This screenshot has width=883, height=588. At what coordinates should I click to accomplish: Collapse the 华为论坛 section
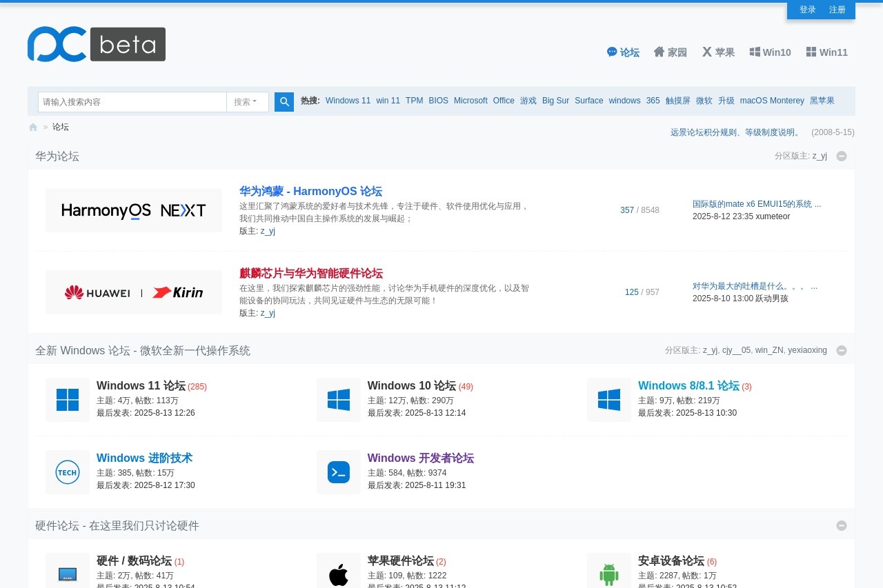(842, 156)
